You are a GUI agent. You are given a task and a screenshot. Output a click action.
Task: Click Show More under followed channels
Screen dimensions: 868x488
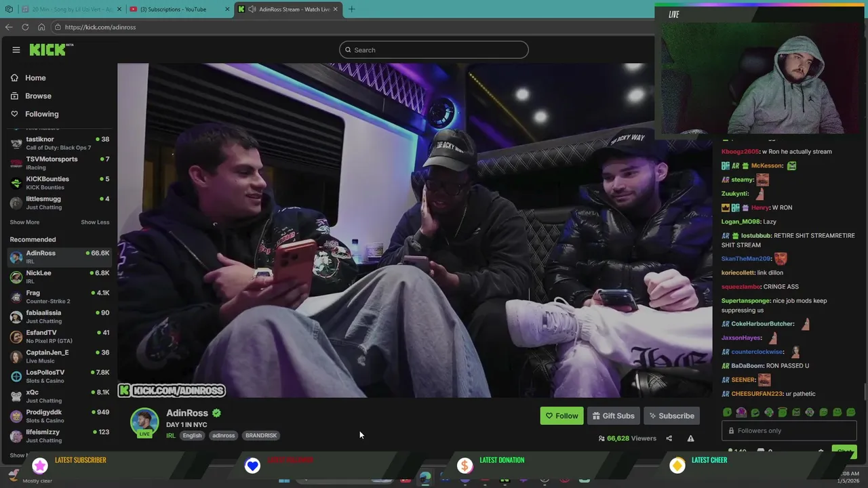(x=24, y=222)
